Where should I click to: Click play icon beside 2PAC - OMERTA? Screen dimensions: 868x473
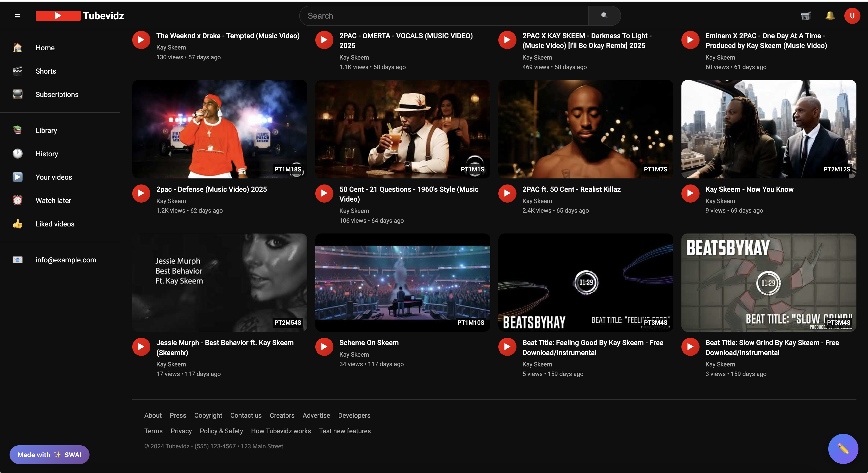[324, 40]
